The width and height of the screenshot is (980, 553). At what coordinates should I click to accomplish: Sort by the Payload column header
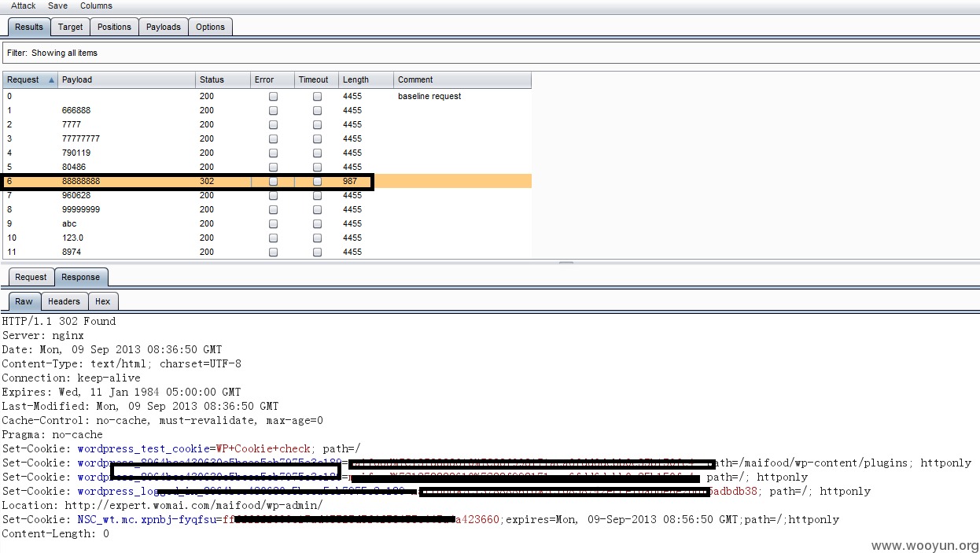pos(127,79)
